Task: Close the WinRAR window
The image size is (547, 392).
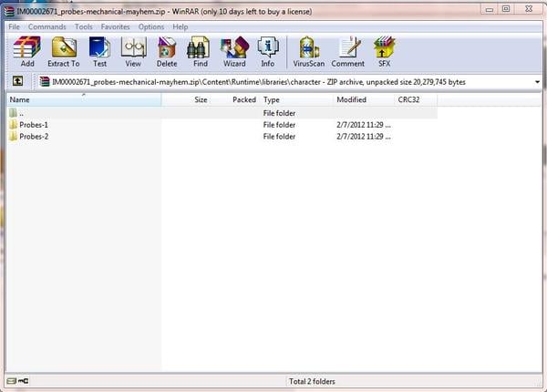Action: [x=529, y=9]
